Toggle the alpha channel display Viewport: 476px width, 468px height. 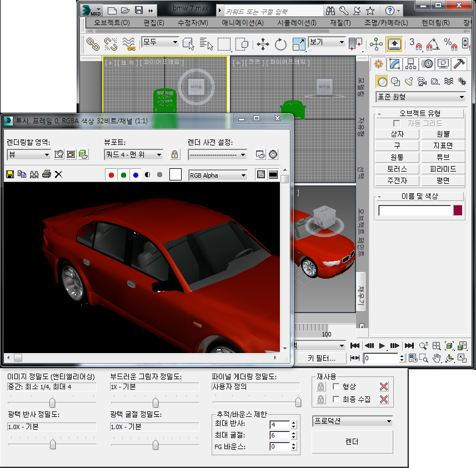(148, 175)
